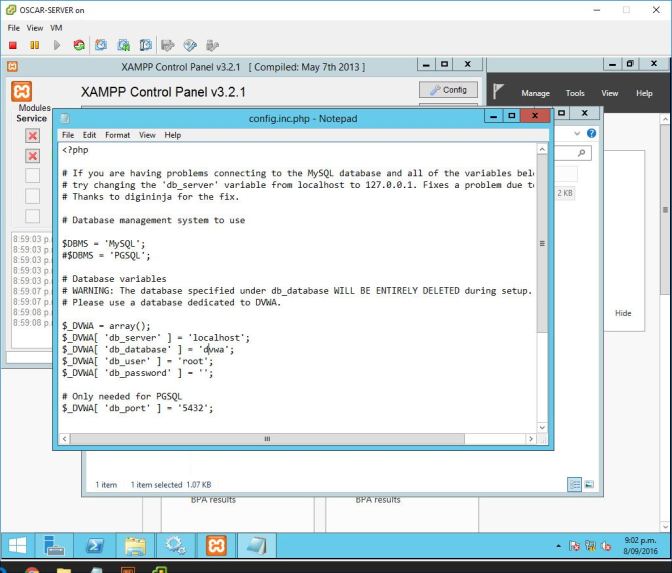Click the Hide link in Server Manager

click(x=623, y=313)
